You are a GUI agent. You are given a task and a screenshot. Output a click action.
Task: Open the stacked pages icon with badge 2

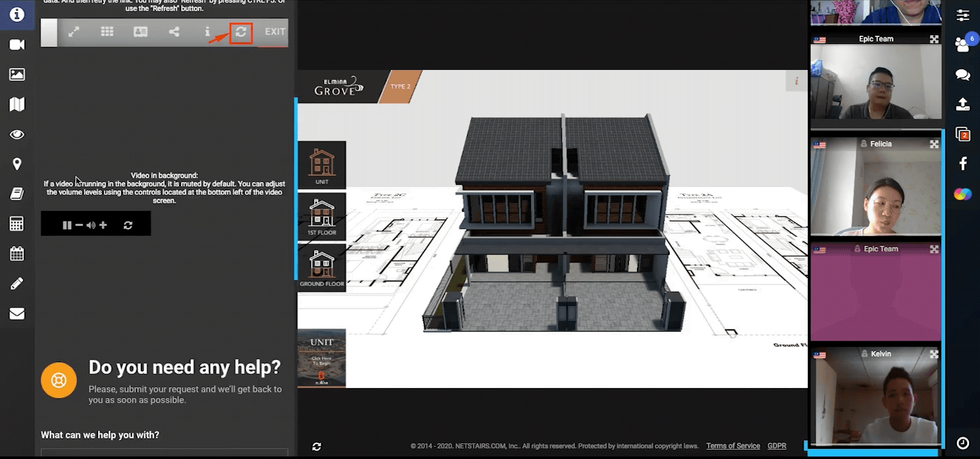(x=963, y=134)
